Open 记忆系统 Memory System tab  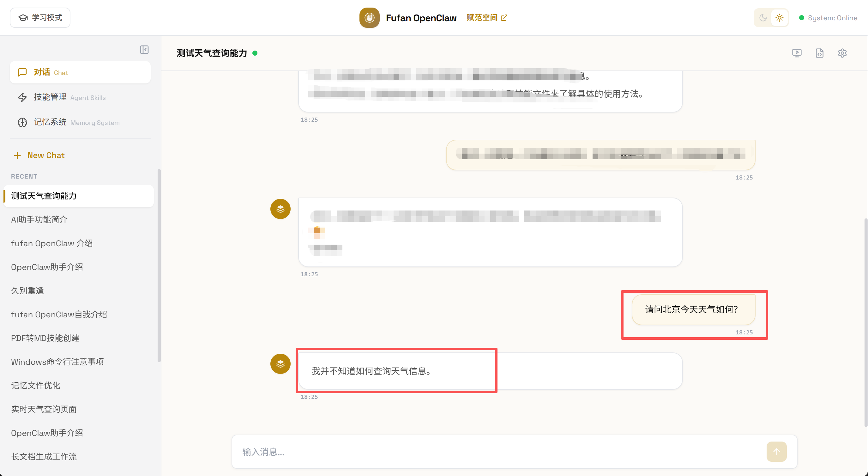80,122
